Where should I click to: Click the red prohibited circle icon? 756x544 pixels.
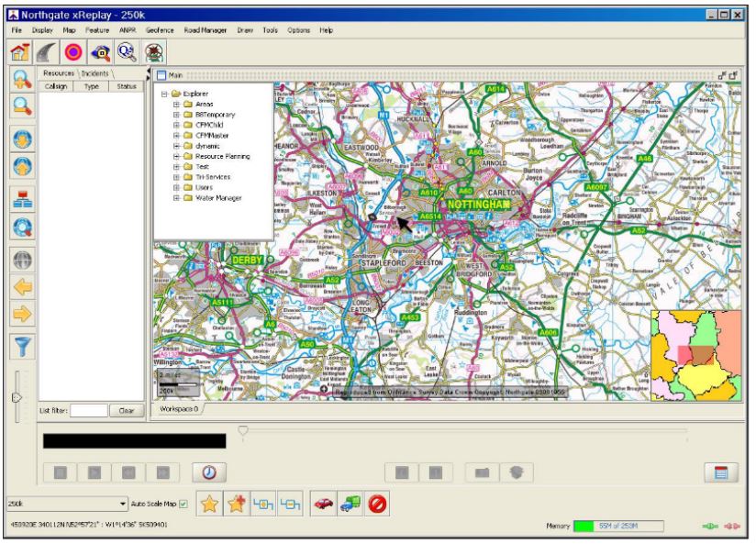tap(377, 505)
